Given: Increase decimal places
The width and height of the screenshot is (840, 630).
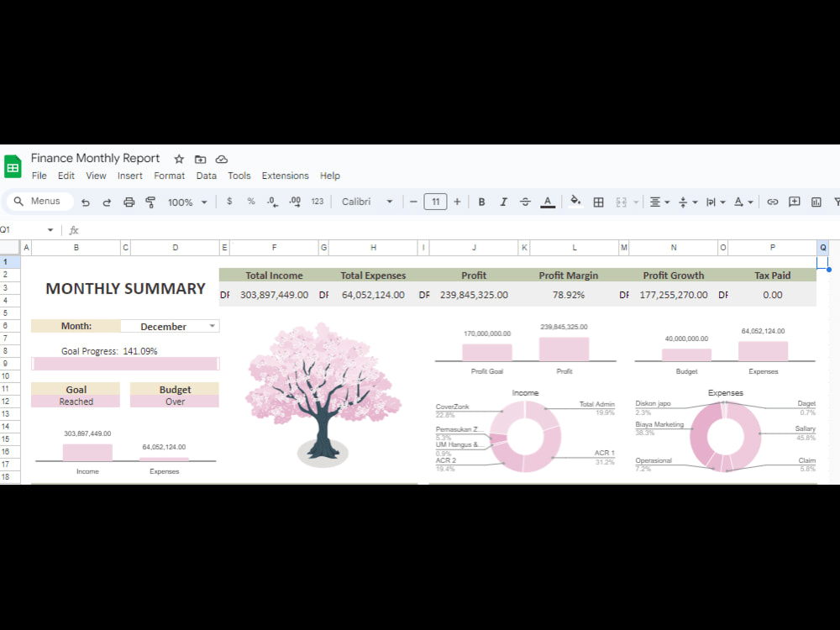Looking at the screenshot, I should click(x=295, y=202).
